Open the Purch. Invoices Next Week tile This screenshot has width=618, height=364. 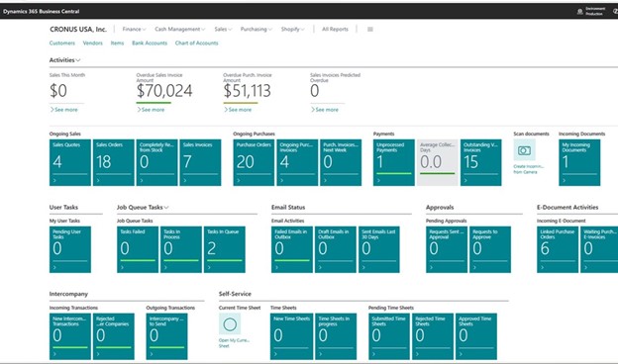(341, 162)
